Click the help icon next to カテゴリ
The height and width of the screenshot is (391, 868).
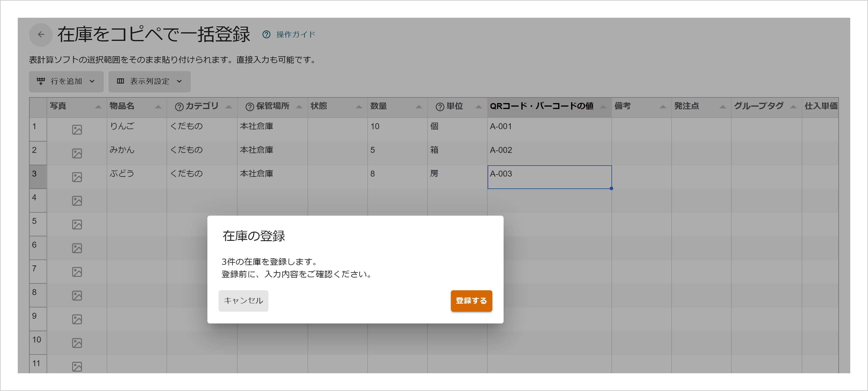point(179,107)
